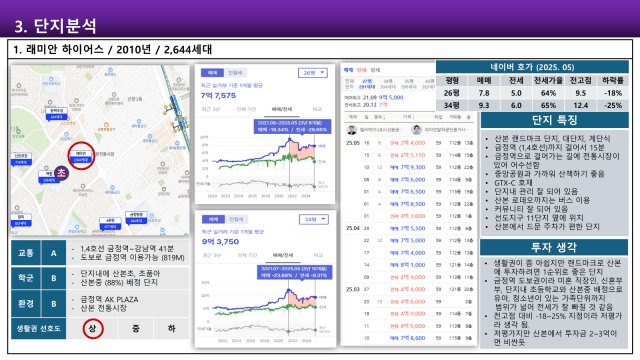Image resolution: width=640 pixels, height=360 pixels.
Task: Select 상 in 생활권 선호도 row
Action: pos(93,329)
